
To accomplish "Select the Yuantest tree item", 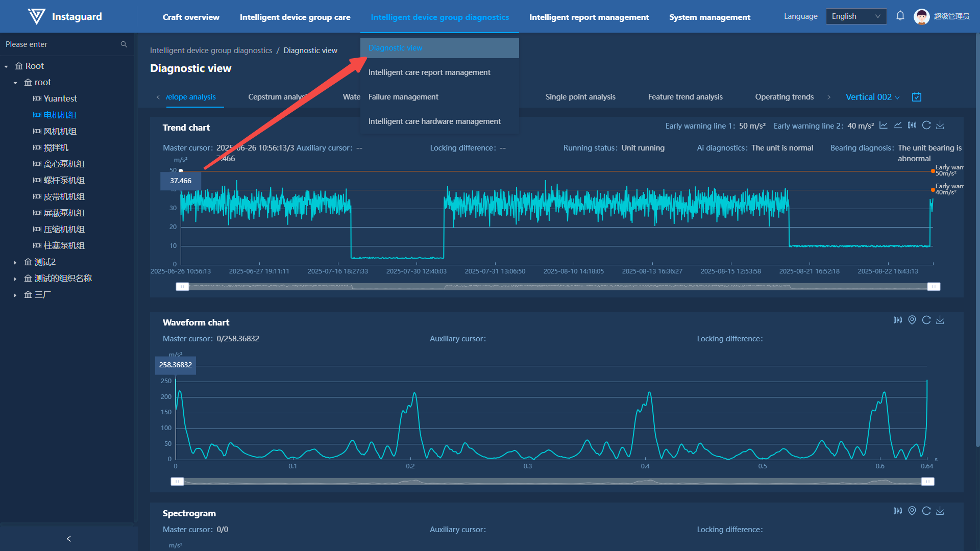I will point(60,98).
